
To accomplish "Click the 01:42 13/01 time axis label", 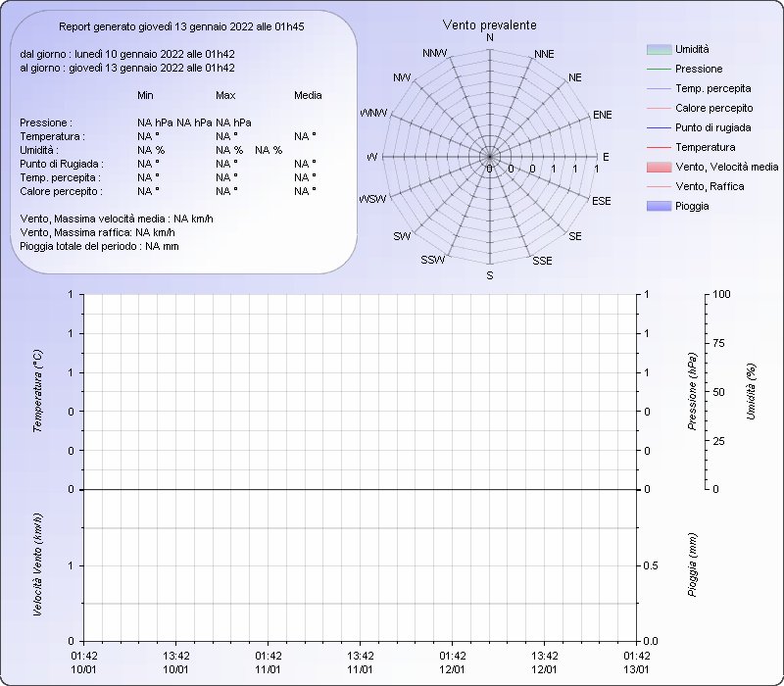I will pyautogui.click(x=636, y=662).
